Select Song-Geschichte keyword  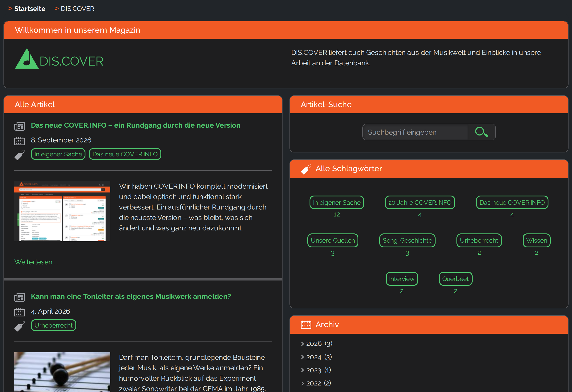tap(407, 240)
